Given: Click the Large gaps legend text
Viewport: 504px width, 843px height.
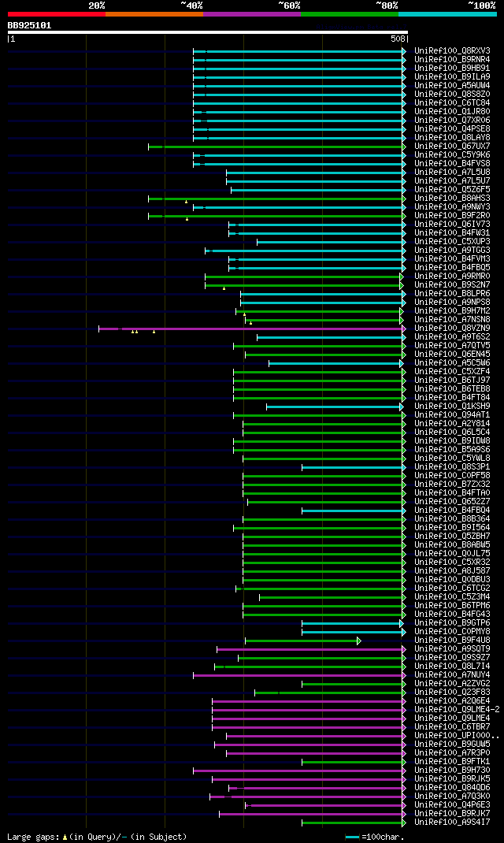Looking at the screenshot, I should coord(33,837).
